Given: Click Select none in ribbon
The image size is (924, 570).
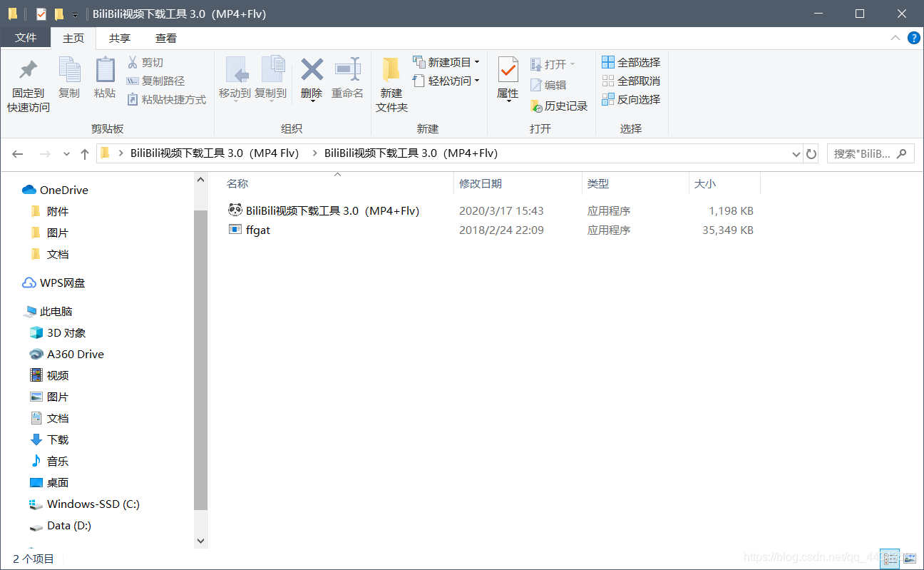Looking at the screenshot, I should (x=631, y=81).
